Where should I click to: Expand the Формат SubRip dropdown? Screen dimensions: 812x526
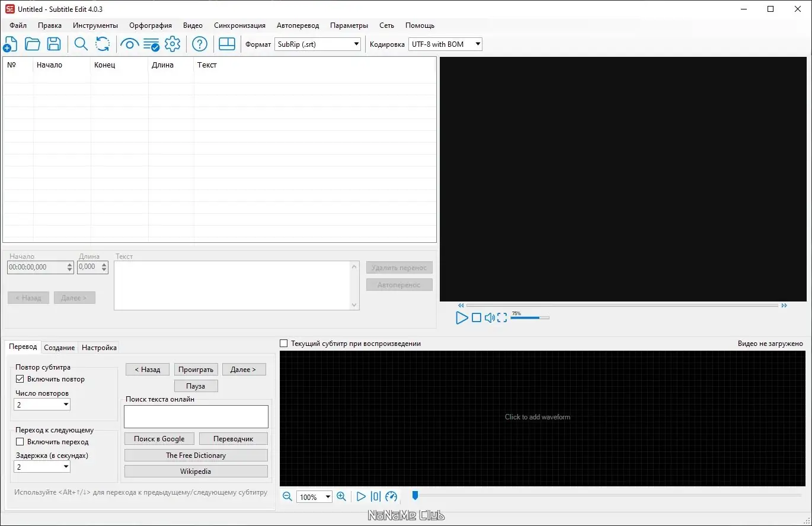click(318, 44)
